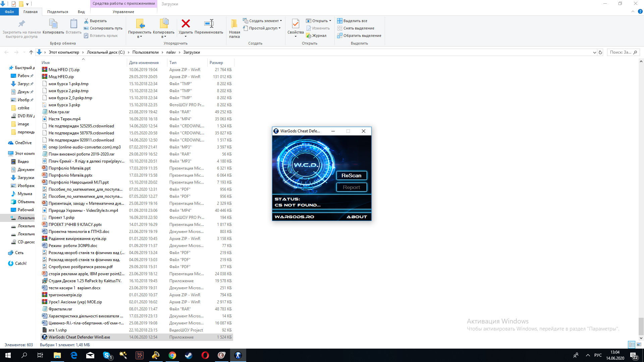644x362 pixels.
Task: Refresh the Загрузки folder view
Action: point(600,52)
